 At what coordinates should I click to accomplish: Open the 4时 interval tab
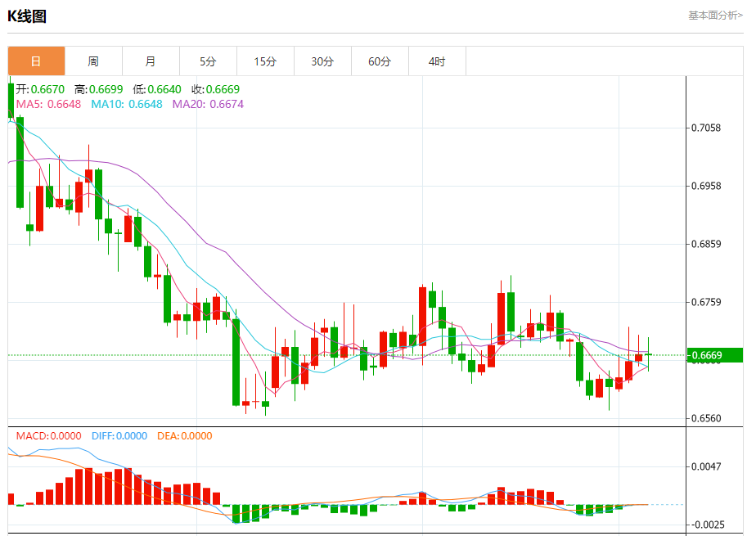point(437,61)
